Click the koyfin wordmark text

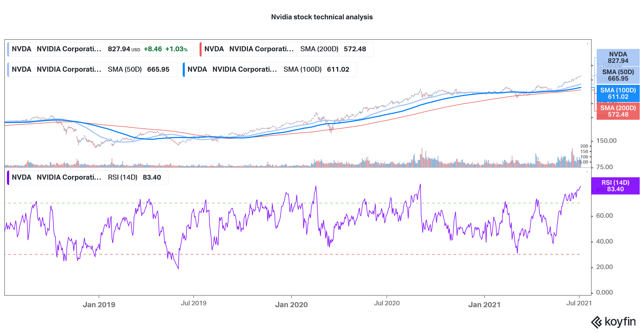pos(620,322)
